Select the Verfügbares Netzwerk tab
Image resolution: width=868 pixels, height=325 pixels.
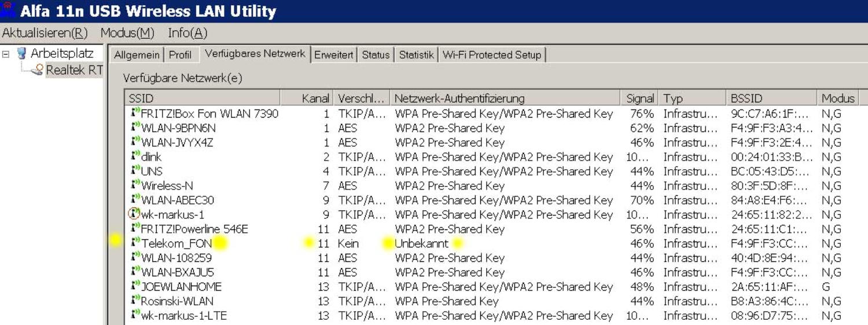point(255,54)
